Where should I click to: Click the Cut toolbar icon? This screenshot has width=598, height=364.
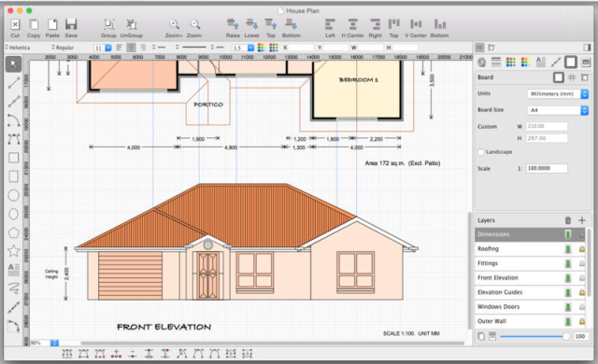coord(15,25)
